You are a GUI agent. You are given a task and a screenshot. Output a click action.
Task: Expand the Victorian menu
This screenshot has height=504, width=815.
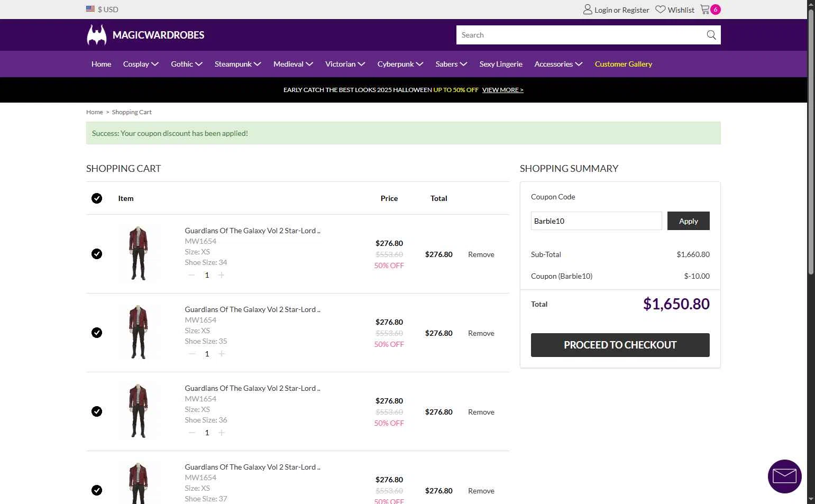click(x=345, y=64)
